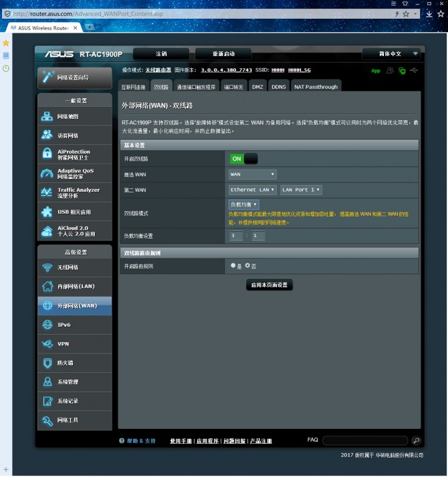Open the 简体中文 language selector

[392, 53]
